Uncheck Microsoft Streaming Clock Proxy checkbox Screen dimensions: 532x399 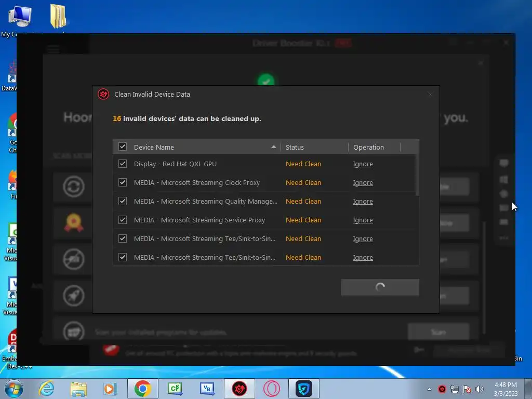tap(123, 182)
